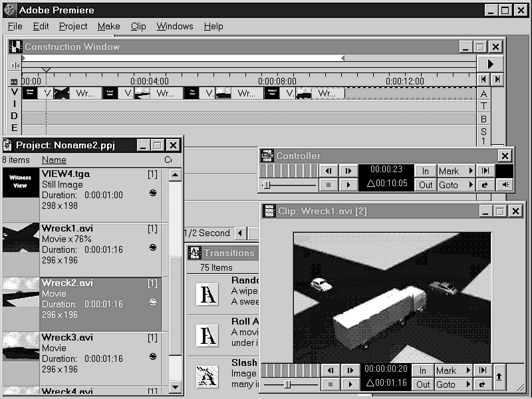Toggle audio speaker icon in Controller

tap(504, 185)
